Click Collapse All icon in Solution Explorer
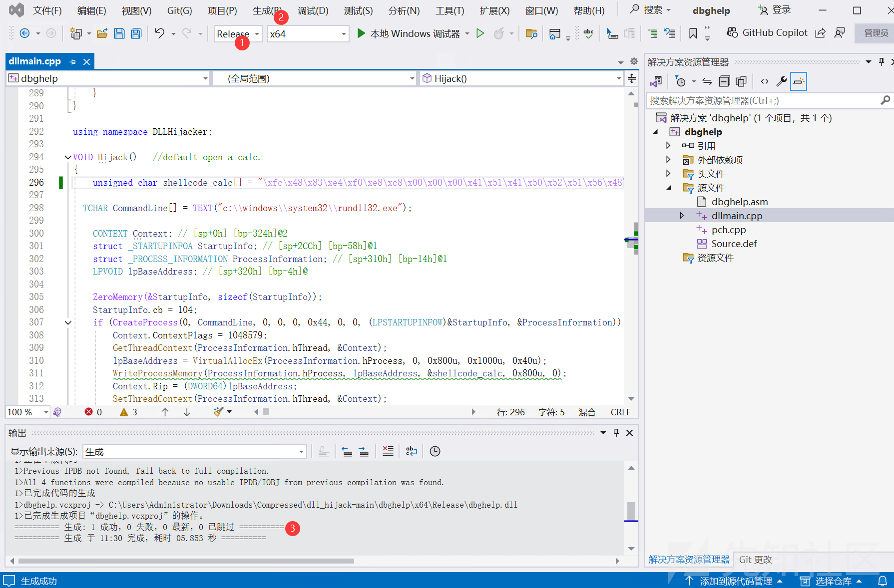 click(x=724, y=81)
